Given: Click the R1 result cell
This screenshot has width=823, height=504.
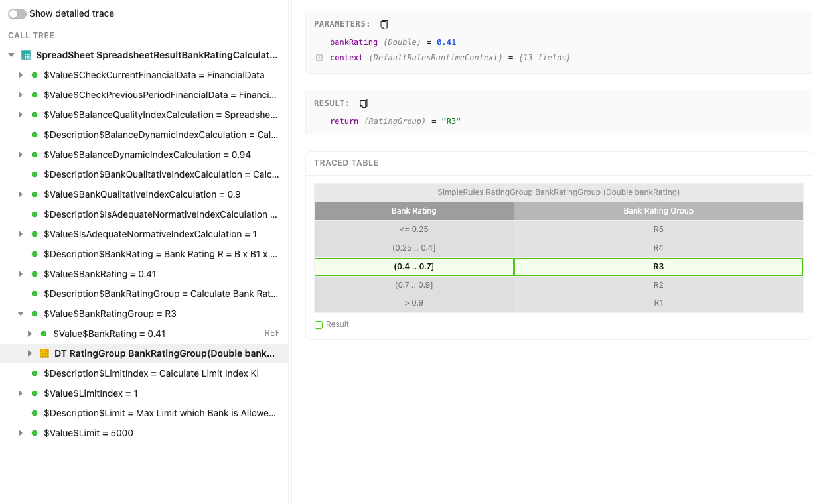Looking at the screenshot, I should (x=658, y=303).
